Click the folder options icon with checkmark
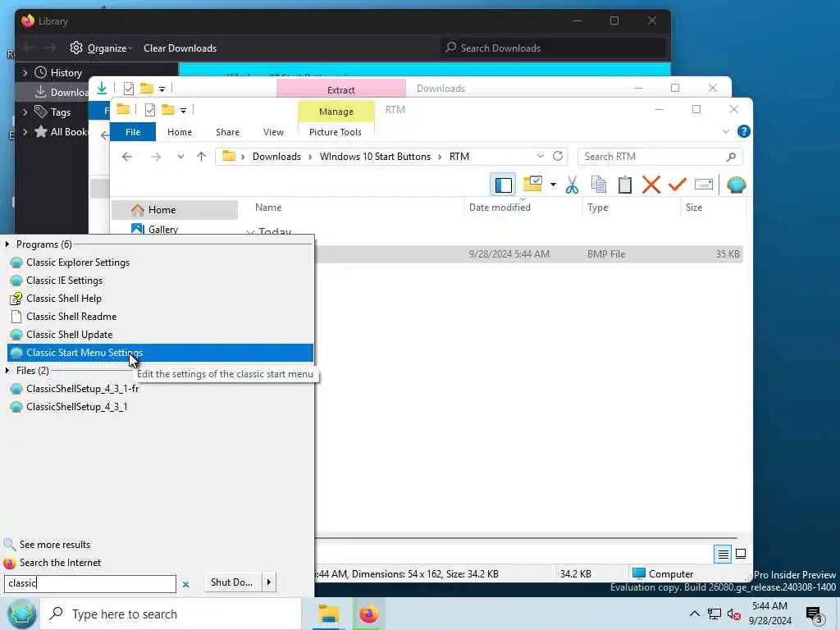 tap(532, 184)
